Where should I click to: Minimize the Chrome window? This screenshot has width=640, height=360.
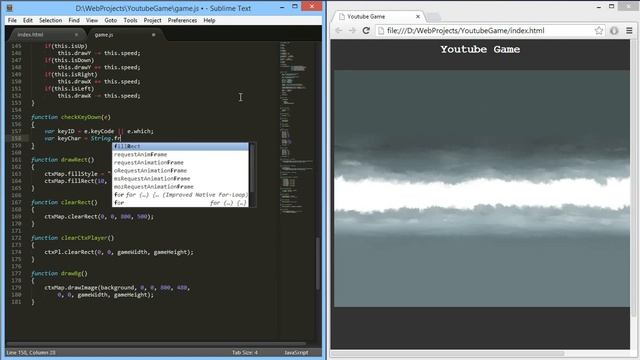[x=599, y=7]
